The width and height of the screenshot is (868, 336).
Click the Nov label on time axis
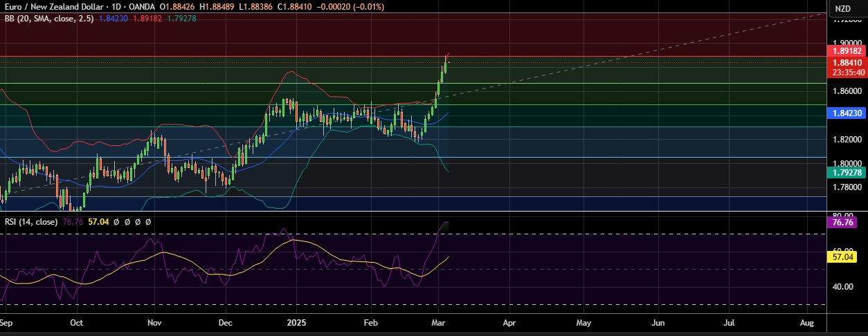(154, 322)
